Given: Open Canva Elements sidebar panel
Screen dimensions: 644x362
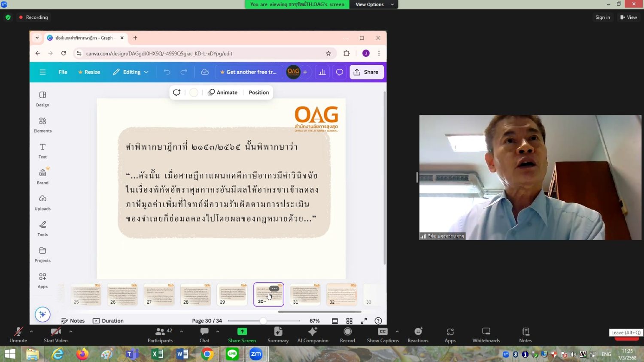Looking at the screenshot, I should 43,125.
